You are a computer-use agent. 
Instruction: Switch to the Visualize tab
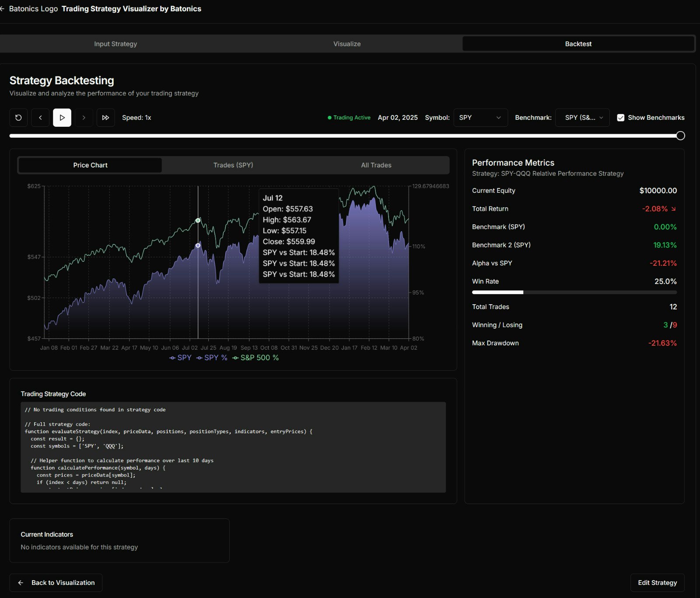tap(347, 44)
